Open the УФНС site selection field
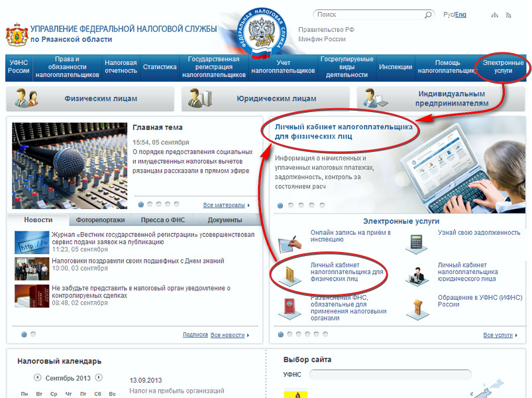 click(x=390, y=375)
